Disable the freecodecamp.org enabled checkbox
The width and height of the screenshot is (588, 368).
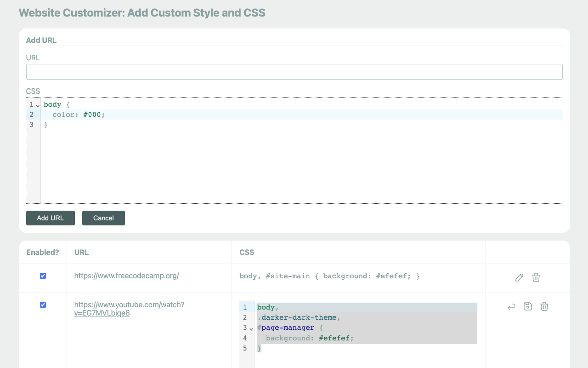pos(43,276)
